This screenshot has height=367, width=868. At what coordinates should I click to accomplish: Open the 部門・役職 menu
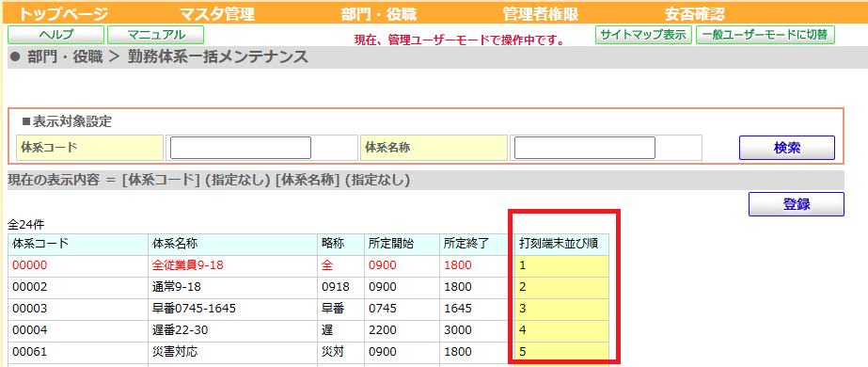click(x=379, y=14)
